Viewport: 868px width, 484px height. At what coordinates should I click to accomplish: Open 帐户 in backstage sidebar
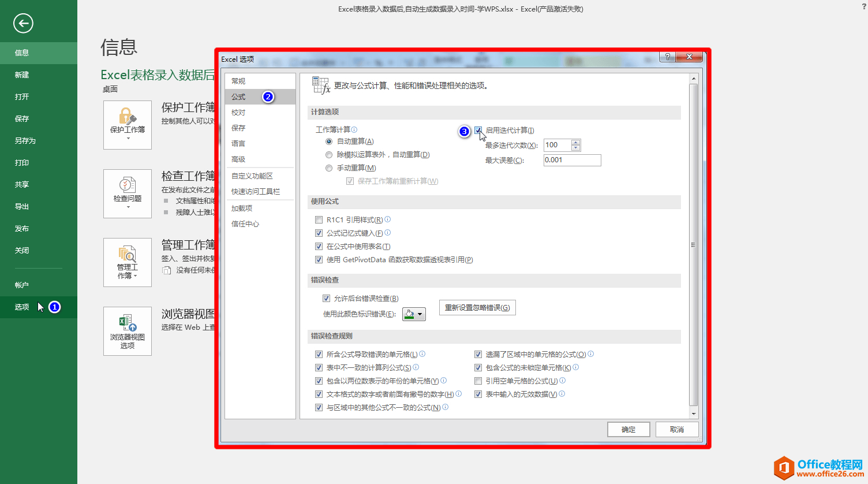point(39,285)
